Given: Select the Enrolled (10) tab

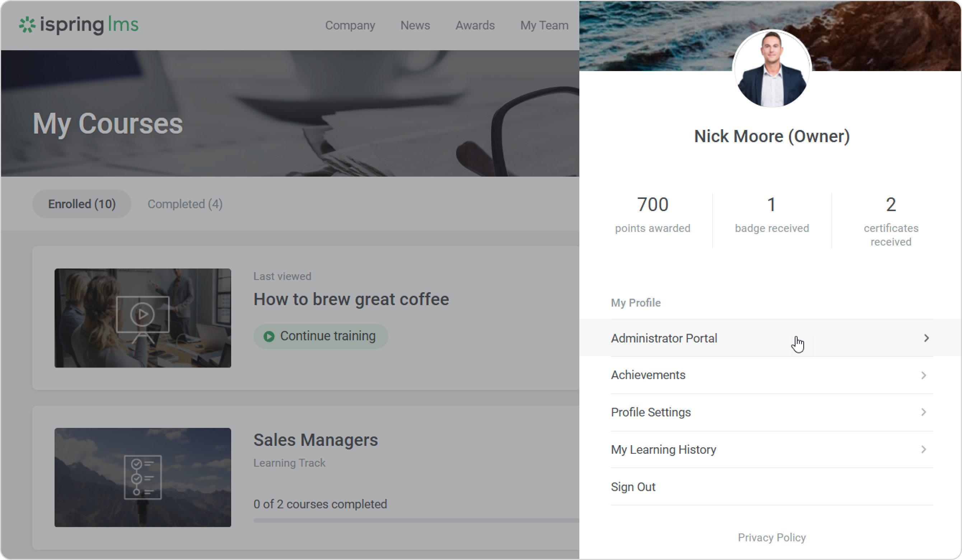Looking at the screenshot, I should [82, 204].
